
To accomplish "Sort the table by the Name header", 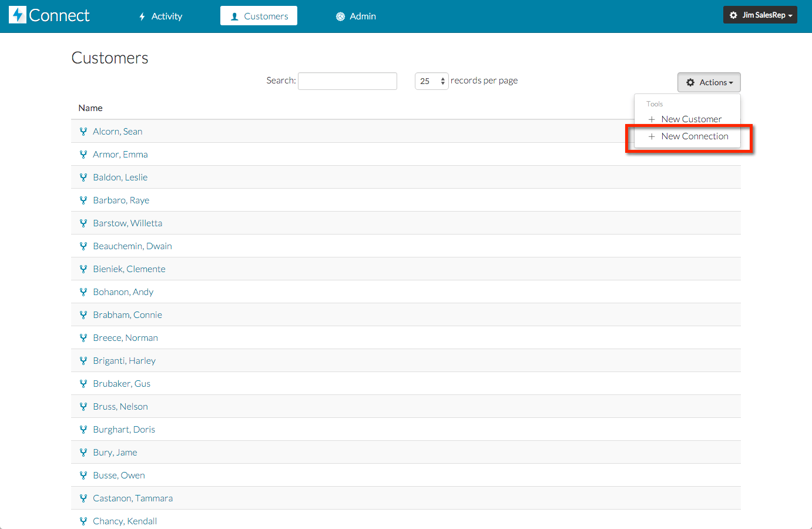I will (x=90, y=108).
